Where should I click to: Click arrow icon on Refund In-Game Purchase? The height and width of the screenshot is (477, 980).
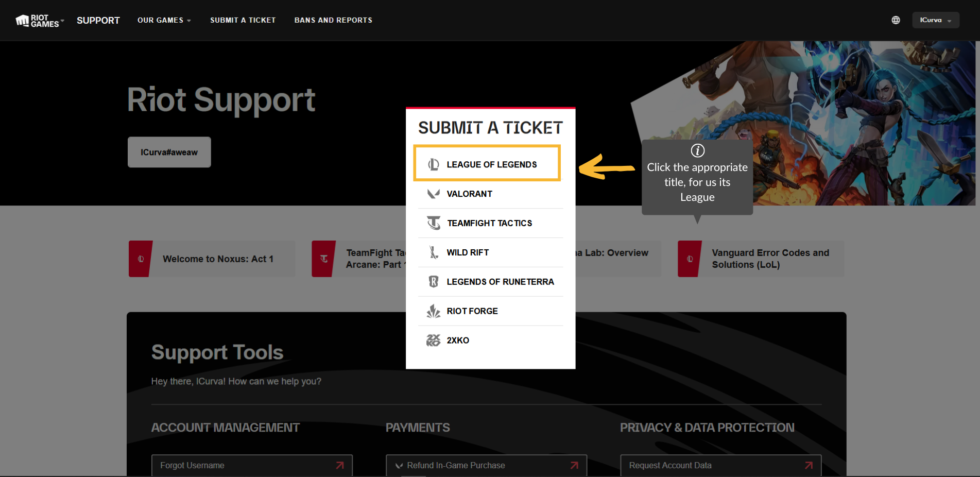tap(574, 465)
